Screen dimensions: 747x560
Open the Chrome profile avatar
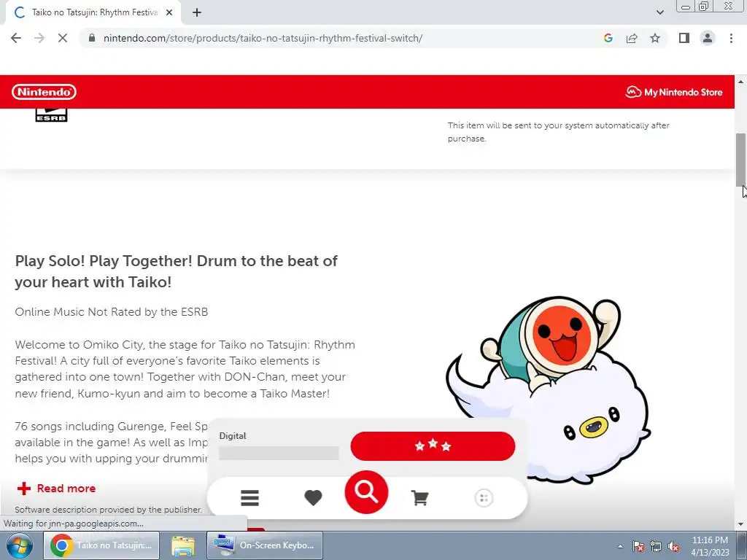pyautogui.click(x=708, y=38)
